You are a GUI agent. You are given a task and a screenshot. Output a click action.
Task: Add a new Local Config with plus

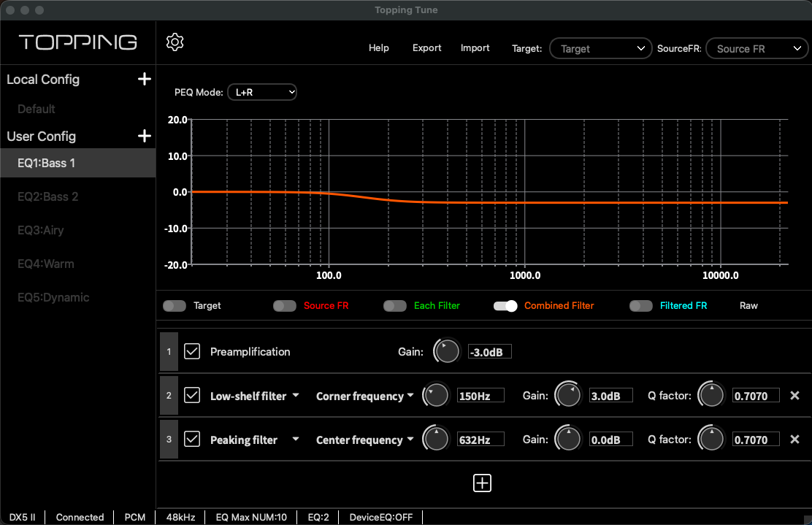(145, 79)
